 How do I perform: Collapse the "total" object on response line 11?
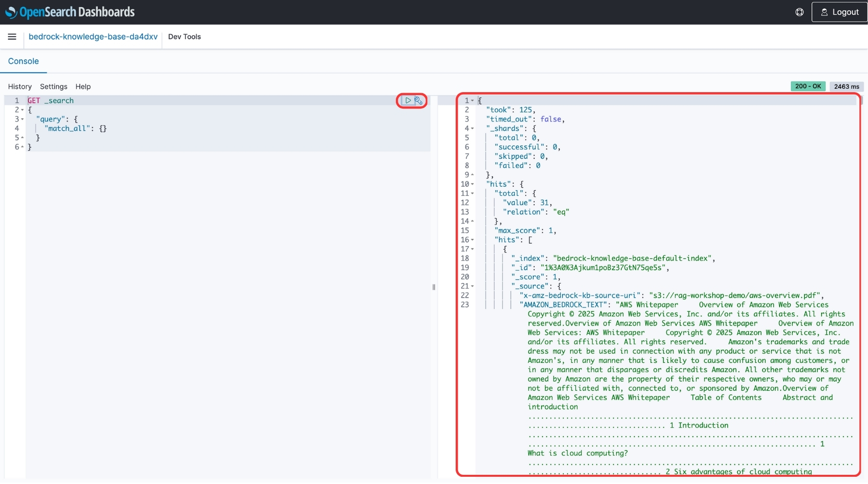pos(473,193)
